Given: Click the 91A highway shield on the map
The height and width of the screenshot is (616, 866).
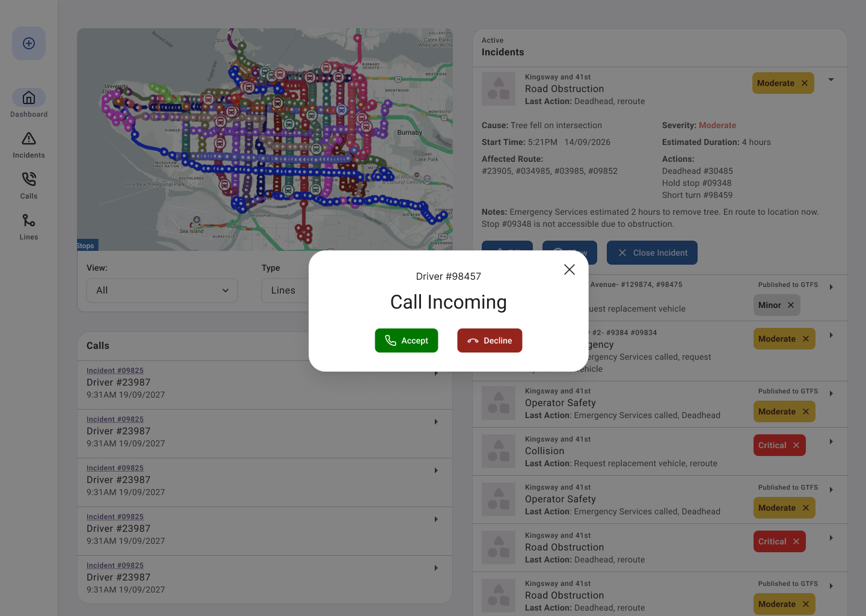Looking at the screenshot, I should coord(443,237).
